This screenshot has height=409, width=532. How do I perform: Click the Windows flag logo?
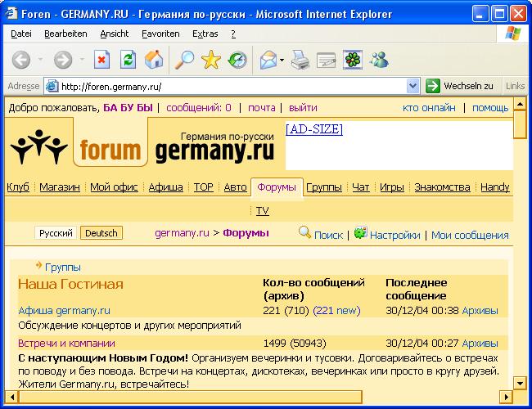pyautogui.click(x=512, y=34)
